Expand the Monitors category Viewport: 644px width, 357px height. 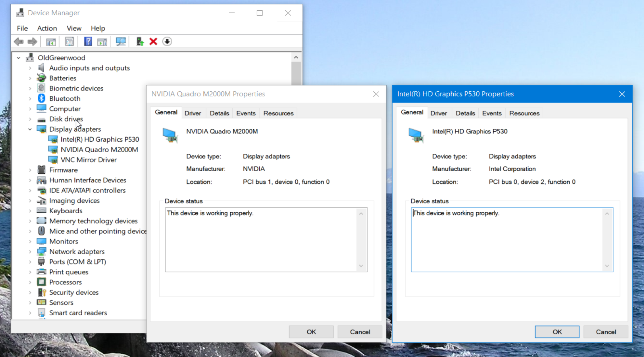tap(30, 241)
